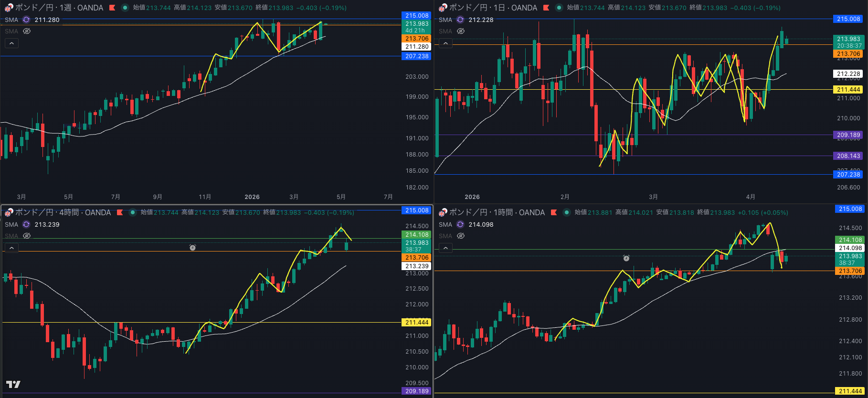Select the SMA 211.280 indicator on 1週 chart
Viewport: 868px width, 398px height.
click(32, 20)
